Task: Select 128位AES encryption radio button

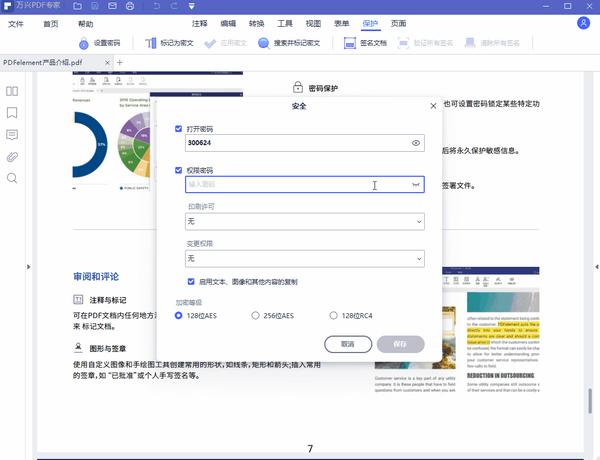Action: [x=178, y=315]
